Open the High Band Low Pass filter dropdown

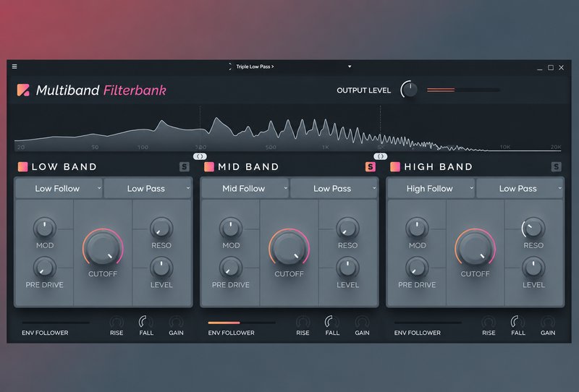pos(520,188)
